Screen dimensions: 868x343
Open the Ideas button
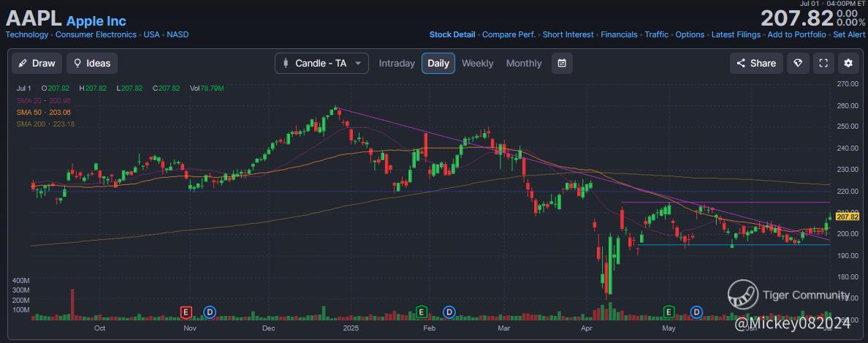92,63
